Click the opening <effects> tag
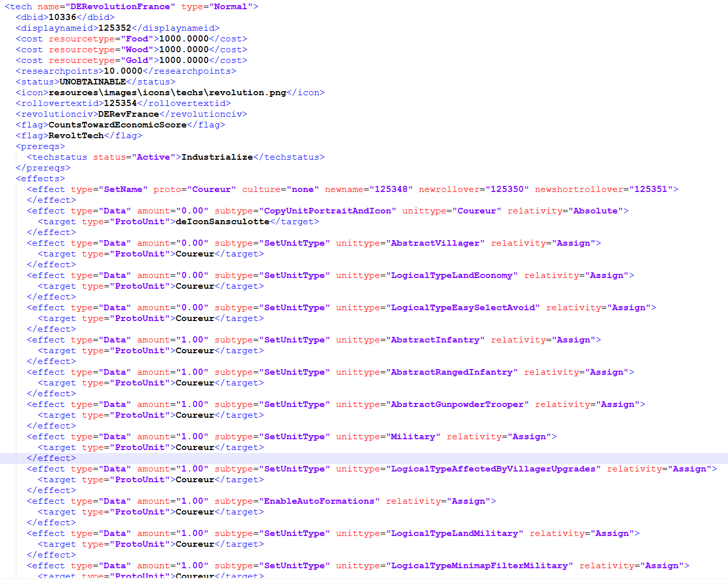728x579 pixels. pyautogui.click(x=40, y=179)
